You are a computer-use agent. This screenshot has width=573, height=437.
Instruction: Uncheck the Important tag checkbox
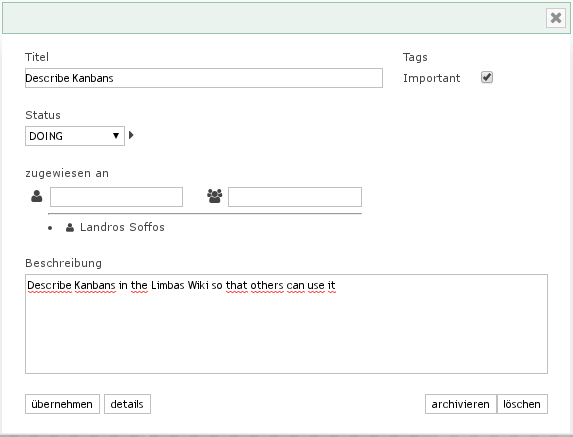tap(487, 77)
